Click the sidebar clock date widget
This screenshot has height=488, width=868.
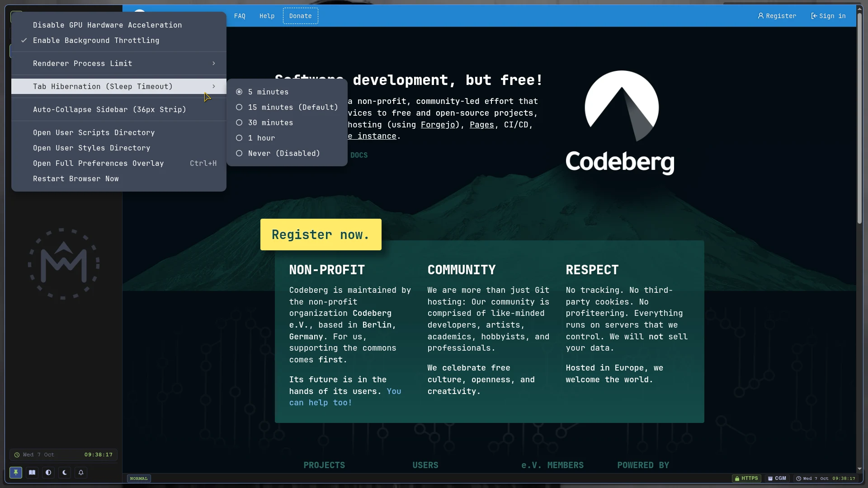(x=63, y=455)
